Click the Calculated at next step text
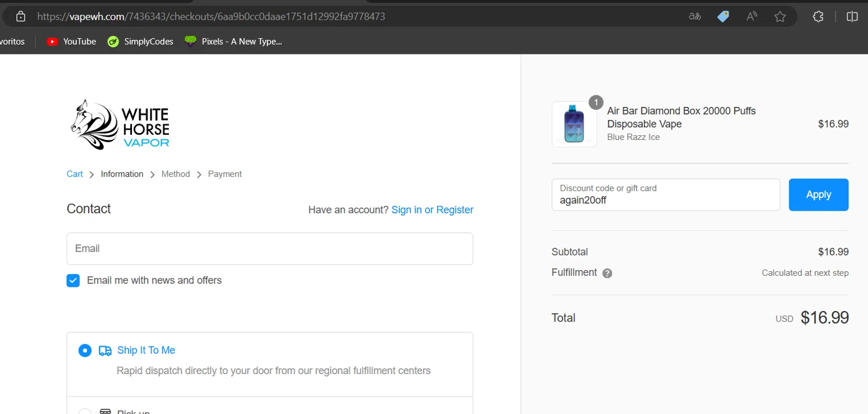The height and width of the screenshot is (414, 868). coord(805,273)
